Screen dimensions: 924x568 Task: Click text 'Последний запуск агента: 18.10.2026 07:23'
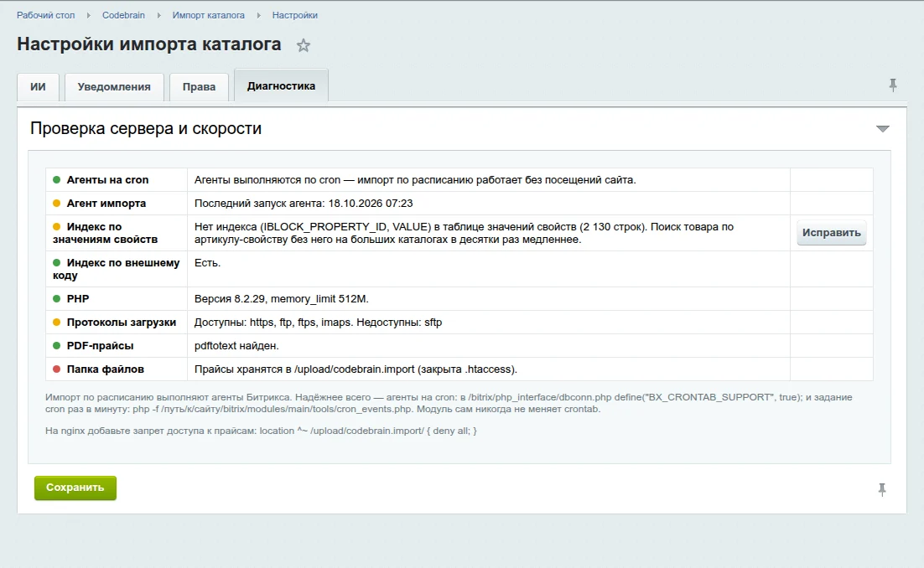[304, 204]
